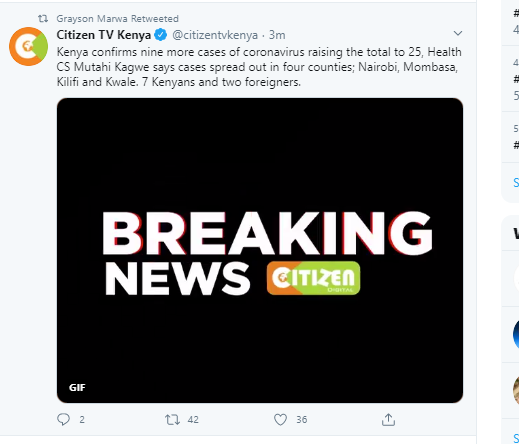
Task: Retweet the Citizen TV Kenya tweet
Action: (x=172, y=419)
